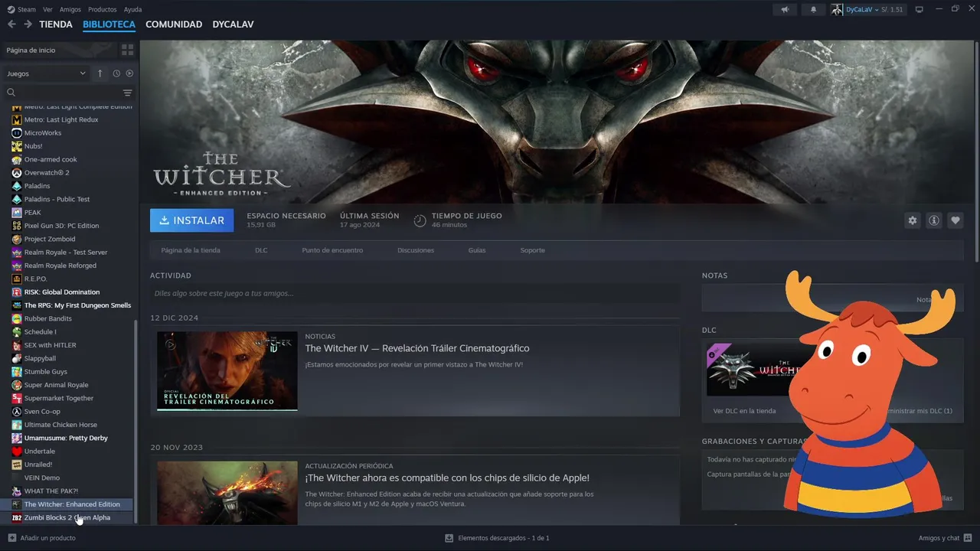This screenshot has width=980, height=551.
Task: Open the notifications bell
Action: click(813, 9)
